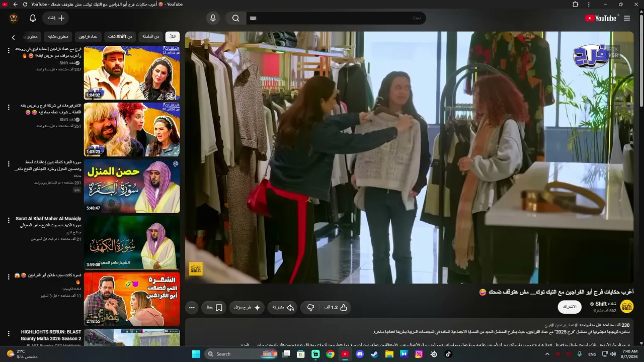The image size is (644, 362).
Task: Open the 7:40 AM clock and date
Action: (630, 354)
